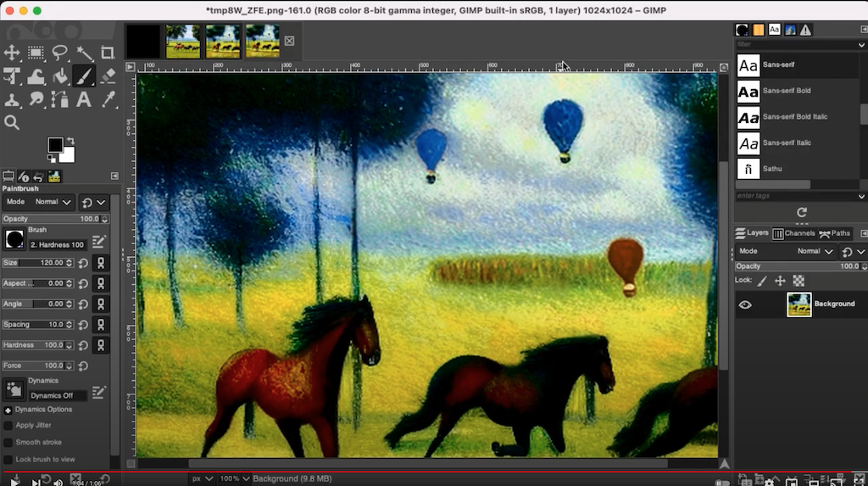Select the Eraser tool
The image size is (868, 486).
pyautogui.click(x=108, y=76)
